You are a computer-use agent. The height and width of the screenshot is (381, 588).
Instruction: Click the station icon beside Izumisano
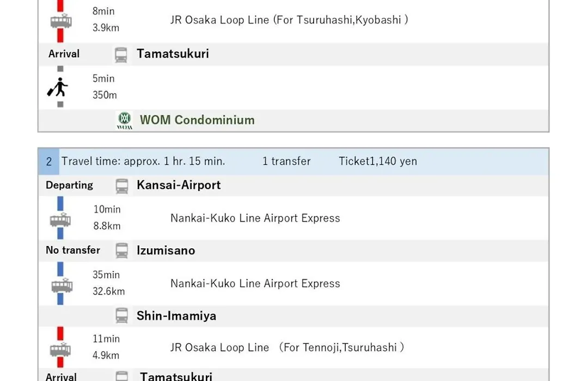121,251
